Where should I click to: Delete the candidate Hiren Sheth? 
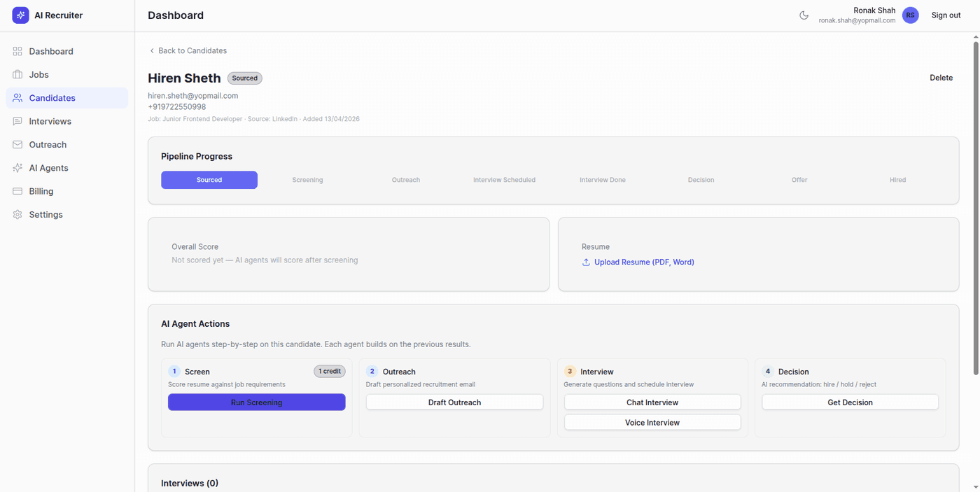tap(941, 78)
